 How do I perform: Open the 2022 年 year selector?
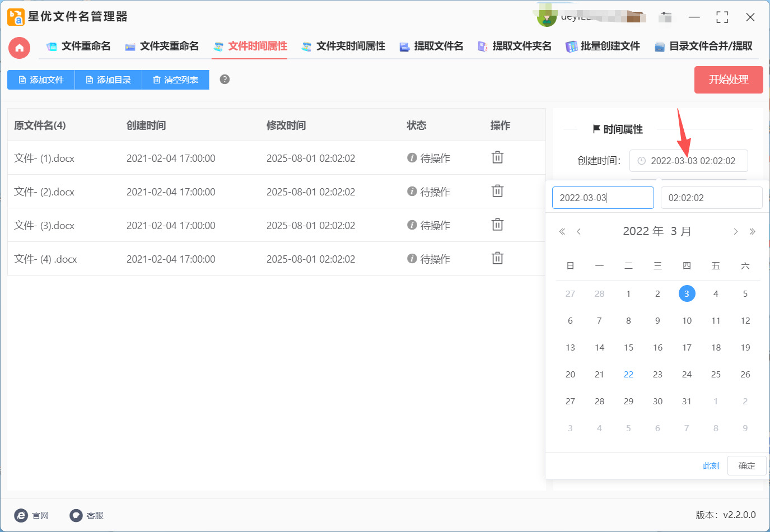[643, 231]
